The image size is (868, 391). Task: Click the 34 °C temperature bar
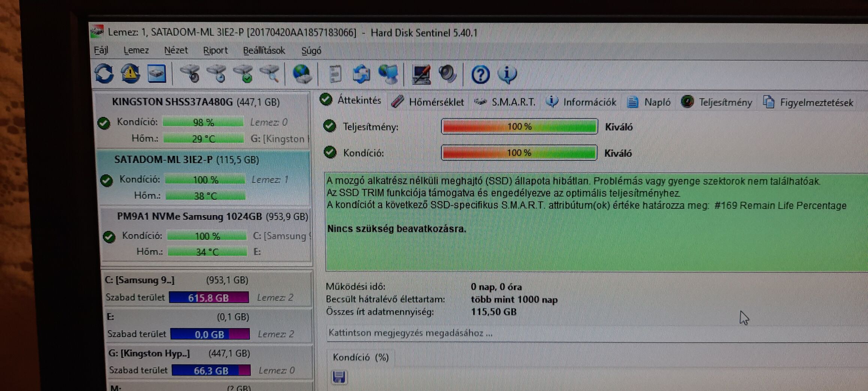click(x=207, y=251)
